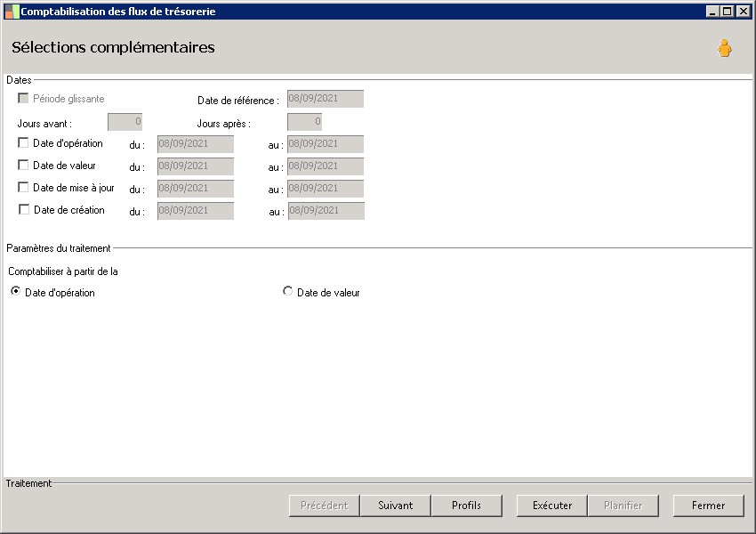This screenshot has height=534, width=756.
Task: Click the Date de référence field
Action: tap(325, 99)
